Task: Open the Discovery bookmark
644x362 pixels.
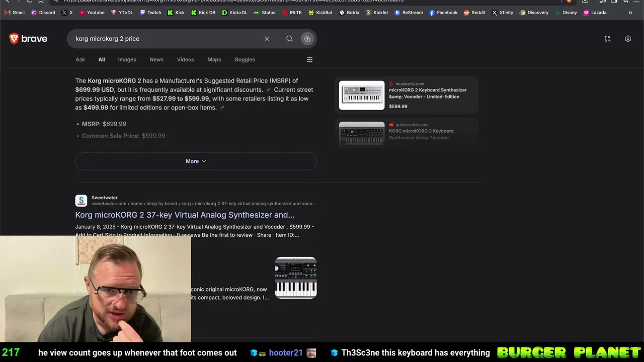Action: [534, 13]
